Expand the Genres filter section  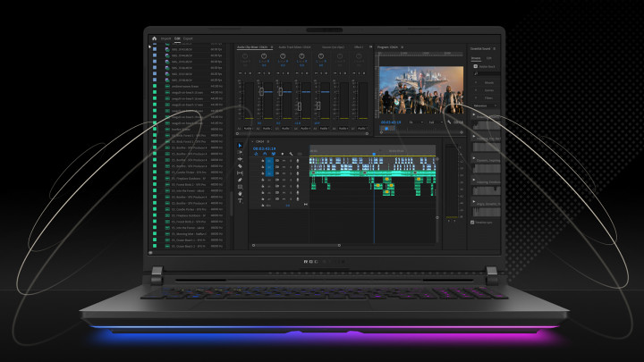476,90
